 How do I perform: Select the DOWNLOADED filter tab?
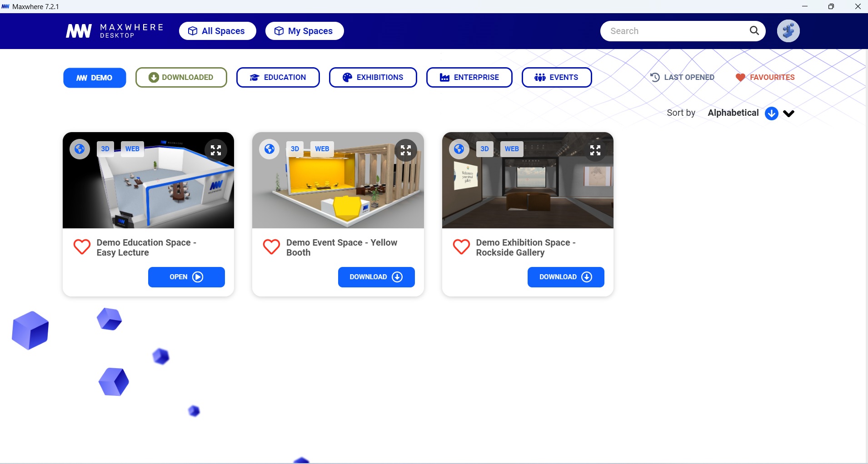coord(181,77)
